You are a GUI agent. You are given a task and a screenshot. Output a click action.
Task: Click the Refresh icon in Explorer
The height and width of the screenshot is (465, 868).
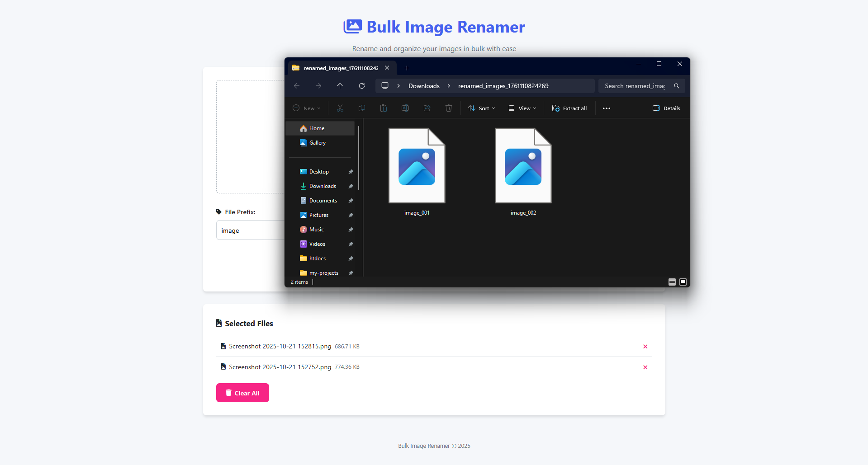362,86
